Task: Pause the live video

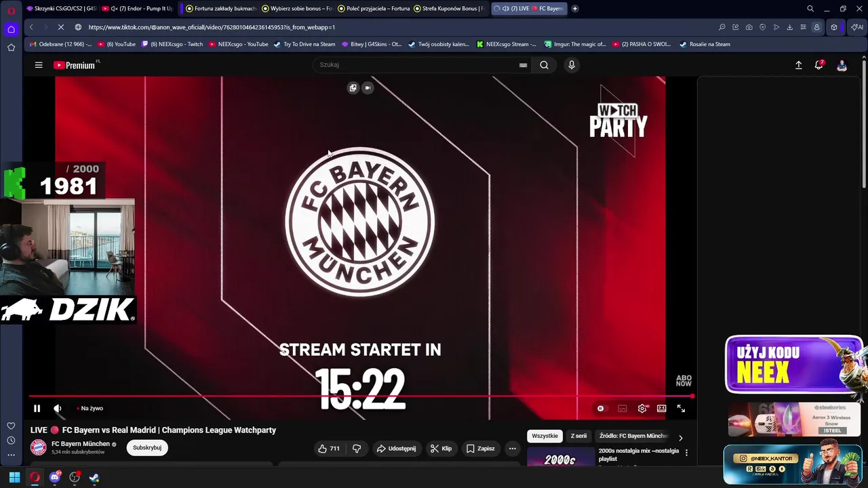Action: click(x=37, y=409)
